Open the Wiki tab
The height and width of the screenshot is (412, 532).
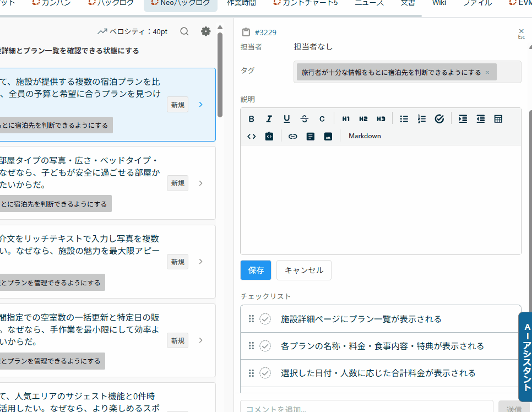click(x=439, y=3)
